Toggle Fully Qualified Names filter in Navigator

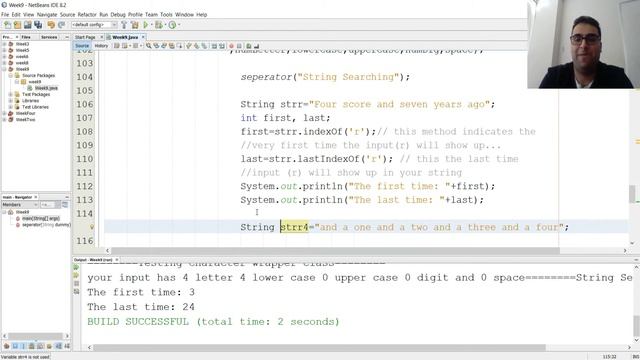[x=49, y=346]
